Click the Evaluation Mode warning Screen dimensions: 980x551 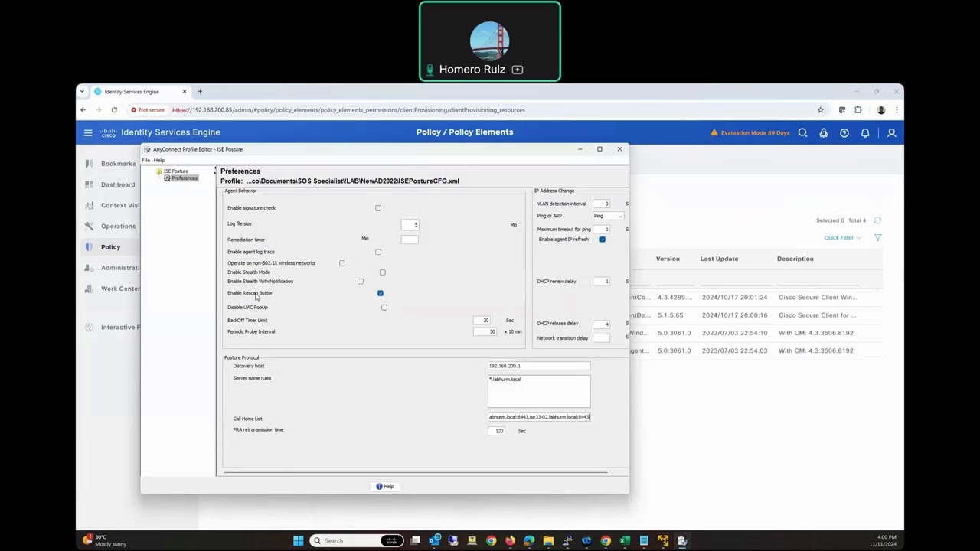coord(750,132)
